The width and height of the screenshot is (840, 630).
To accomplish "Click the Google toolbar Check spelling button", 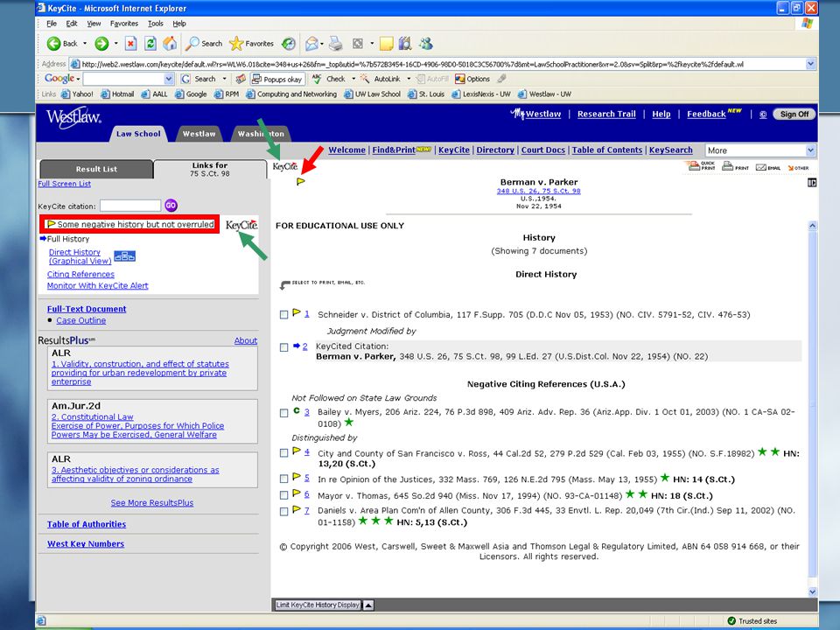I will [x=329, y=79].
